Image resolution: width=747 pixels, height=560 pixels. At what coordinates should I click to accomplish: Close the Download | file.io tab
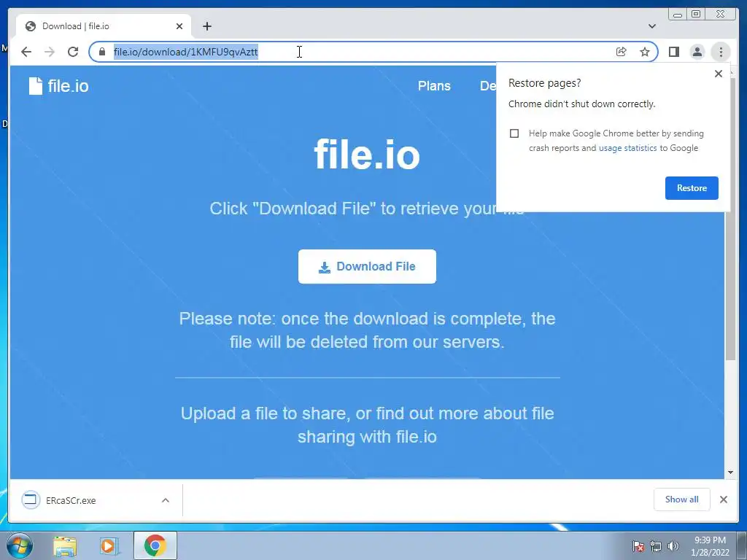179,26
